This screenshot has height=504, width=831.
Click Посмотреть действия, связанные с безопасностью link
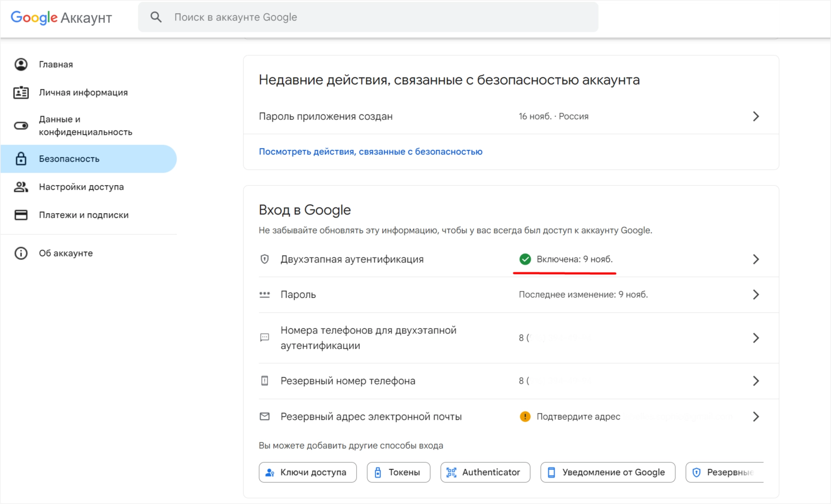point(371,151)
